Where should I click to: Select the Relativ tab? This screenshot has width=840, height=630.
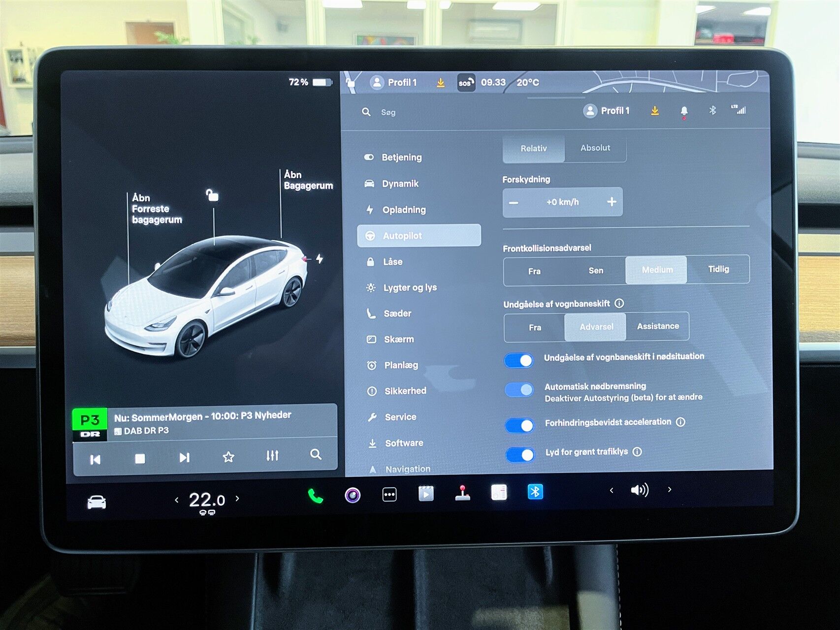pos(534,149)
